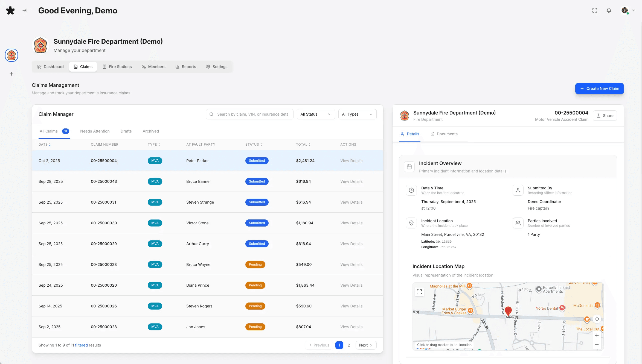642x364 pixels.
Task: Sort claims by the Total column
Action: point(303,145)
